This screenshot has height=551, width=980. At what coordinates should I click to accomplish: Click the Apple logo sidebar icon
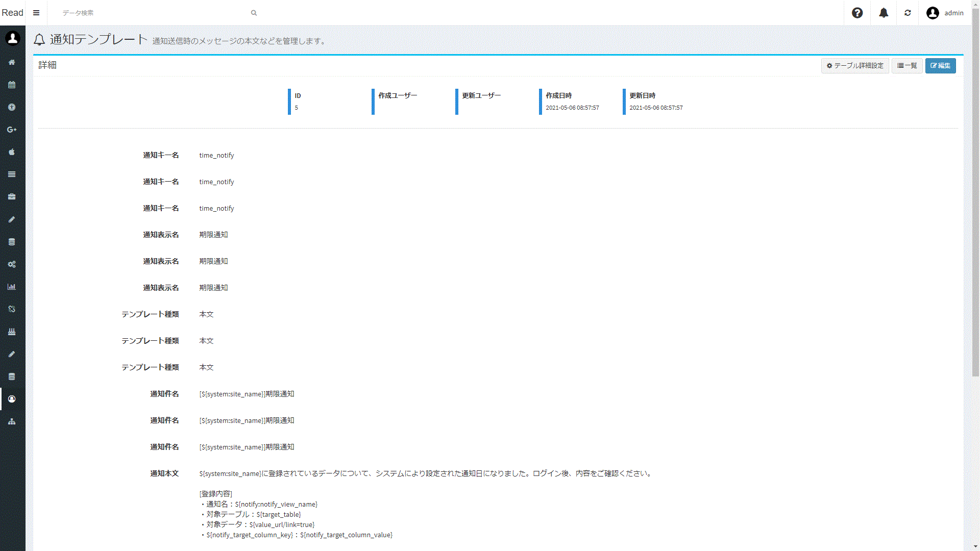point(12,152)
